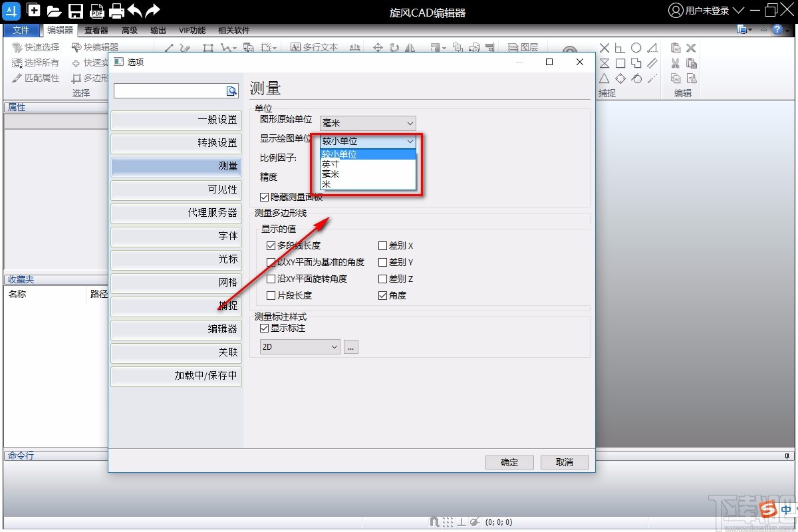This screenshot has width=798, height=532.
Task: Open 一般设置 options category
Action: coord(176,120)
